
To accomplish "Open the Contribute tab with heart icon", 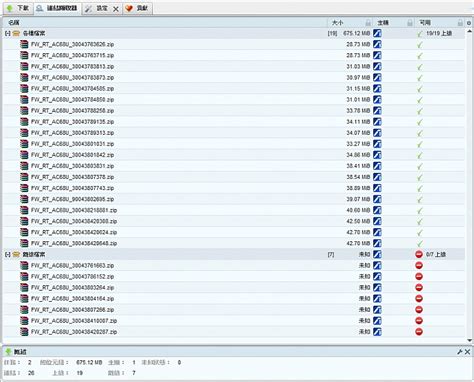I will tap(137, 8).
